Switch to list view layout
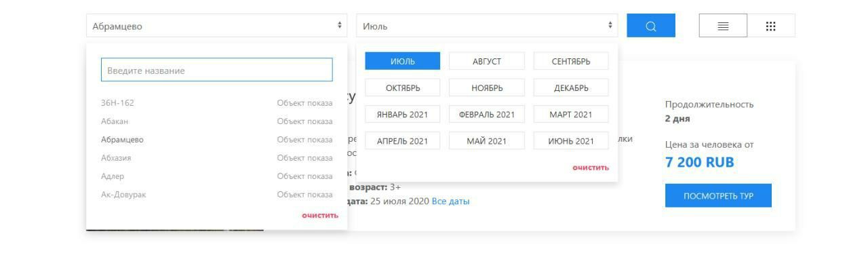Image resolution: width=868 pixels, height=274 pixels. [723, 26]
